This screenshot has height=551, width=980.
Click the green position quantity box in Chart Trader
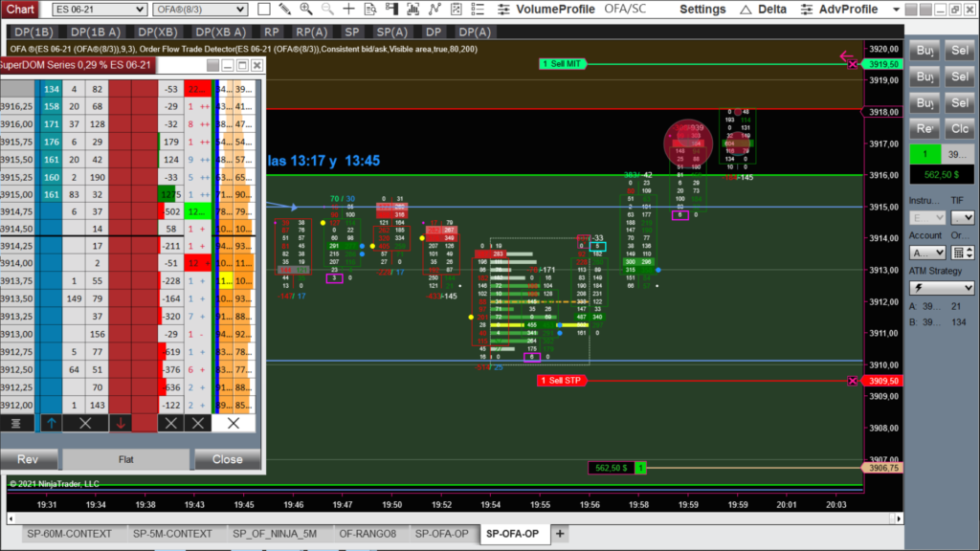[x=925, y=154]
